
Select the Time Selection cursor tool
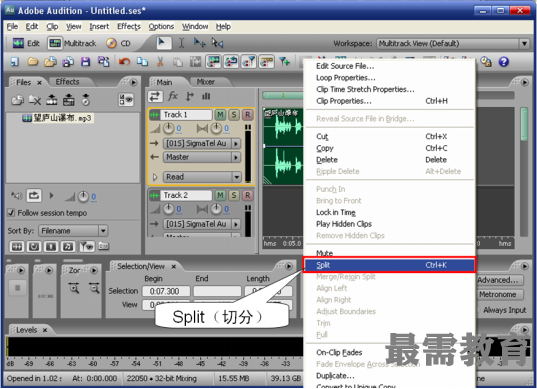point(182,43)
